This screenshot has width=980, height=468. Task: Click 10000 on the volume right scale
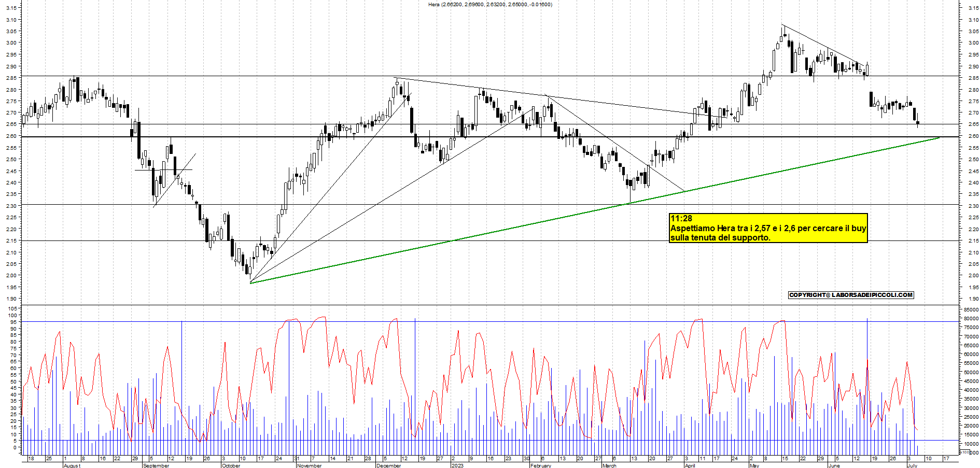[971, 444]
